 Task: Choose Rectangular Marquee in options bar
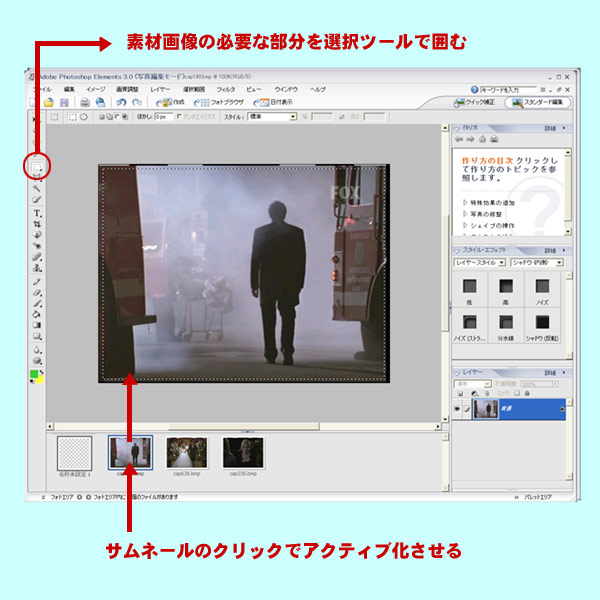(x=72, y=117)
